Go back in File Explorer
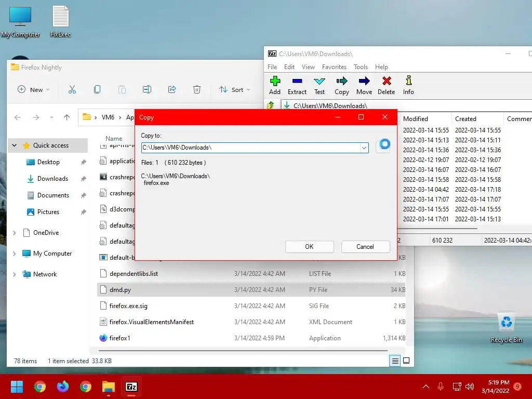Screen dimensions: 532x399 tap(18, 117)
